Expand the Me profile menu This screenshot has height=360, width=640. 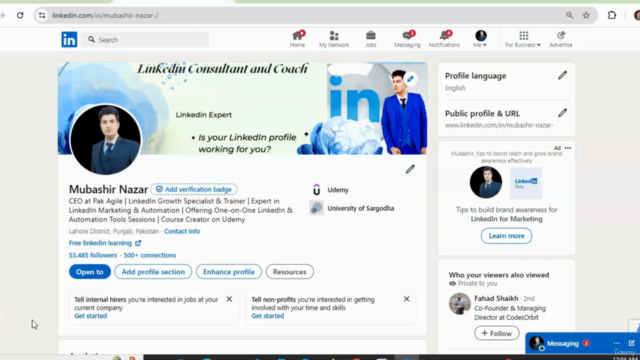[x=480, y=39]
